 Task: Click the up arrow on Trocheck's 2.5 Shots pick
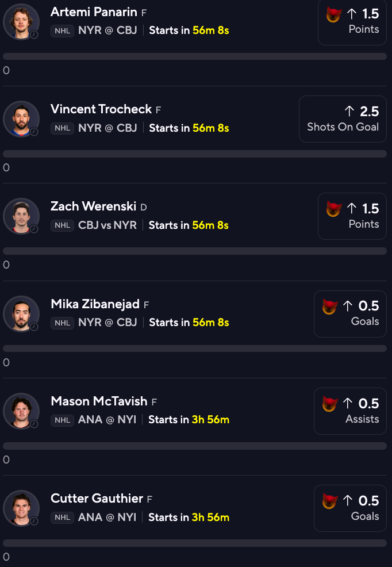[349, 111]
